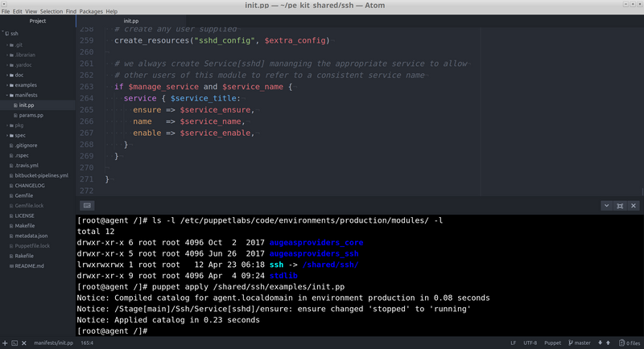The image size is (644, 349).
Task: Open .travis.yml in the tree
Action: tap(27, 166)
